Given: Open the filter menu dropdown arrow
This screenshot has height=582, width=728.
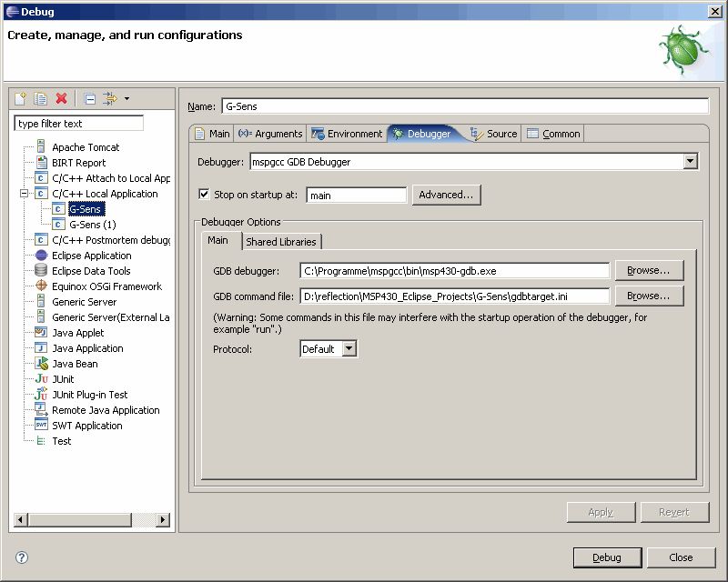Looking at the screenshot, I should click(126, 98).
